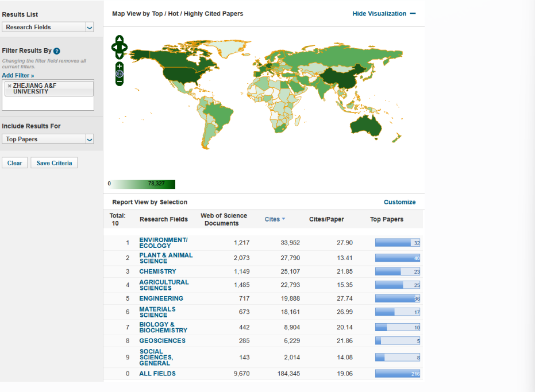Click the Add Filter link
This screenshot has height=392, width=535.
tap(18, 75)
